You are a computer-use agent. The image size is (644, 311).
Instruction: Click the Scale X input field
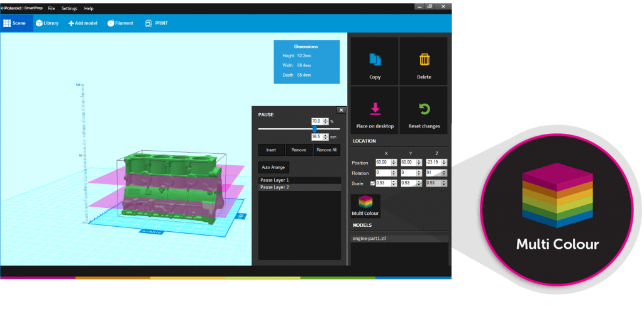tap(384, 183)
